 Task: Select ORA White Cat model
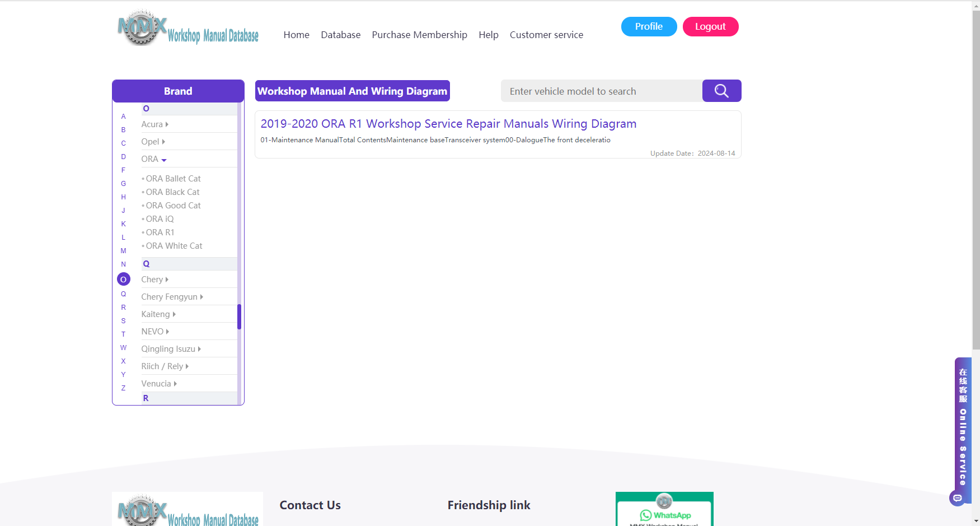[174, 246]
